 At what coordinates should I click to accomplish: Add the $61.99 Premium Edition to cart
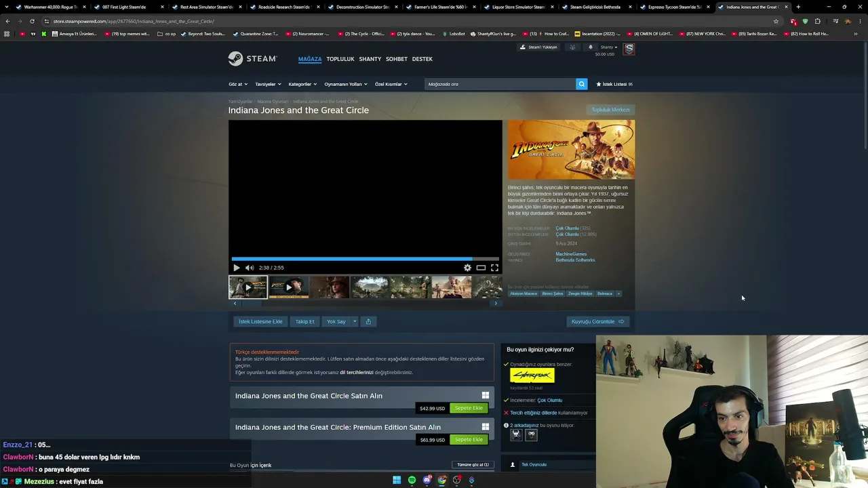coord(469,439)
